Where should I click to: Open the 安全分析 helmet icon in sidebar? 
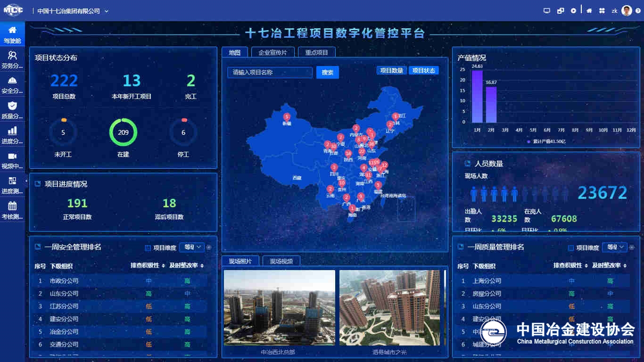(12, 81)
